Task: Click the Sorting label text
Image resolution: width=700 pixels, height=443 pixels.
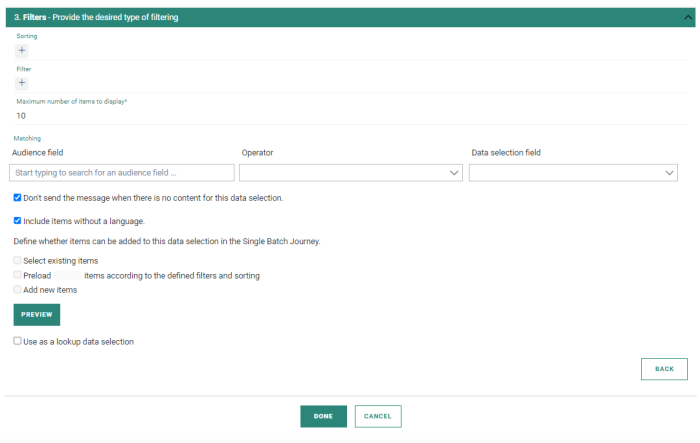Action: 27,36
